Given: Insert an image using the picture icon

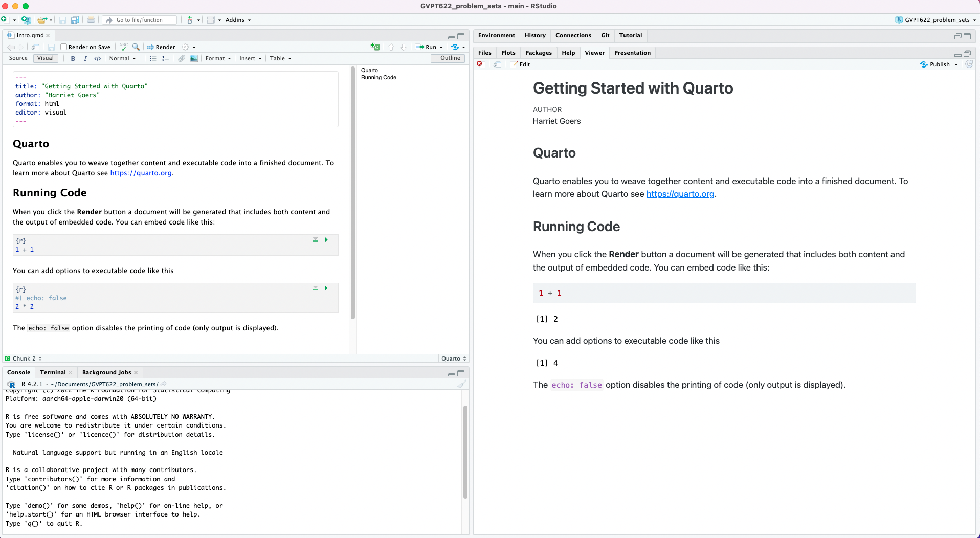Looking at the screenshot, I should pyautogui.click(x=194, y=59).
